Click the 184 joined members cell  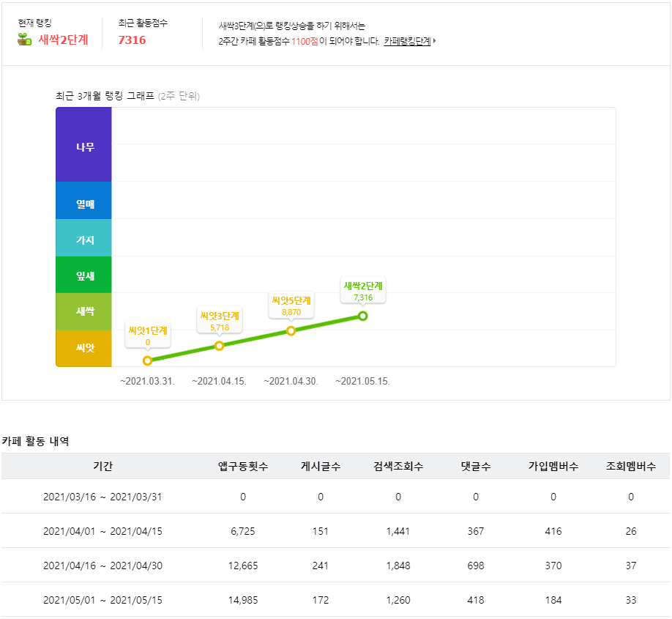click(x=553, y=600)
